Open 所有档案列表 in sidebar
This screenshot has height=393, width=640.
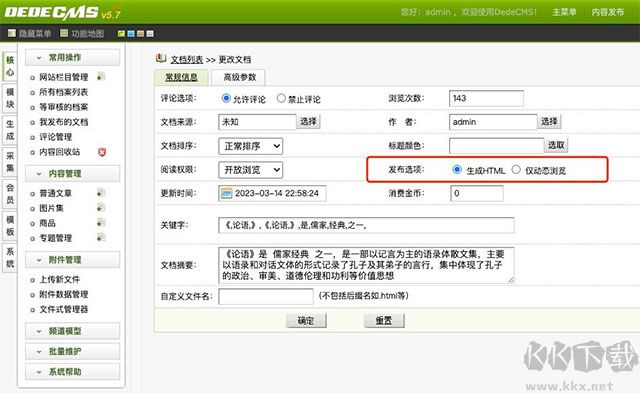click(x=64, y=92)
